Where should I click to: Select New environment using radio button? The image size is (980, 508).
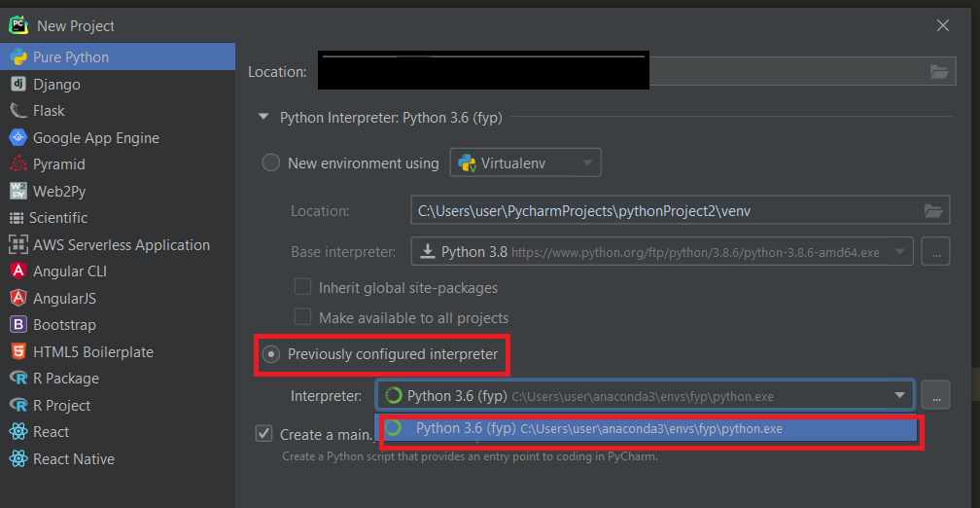[x=271, y=163]
